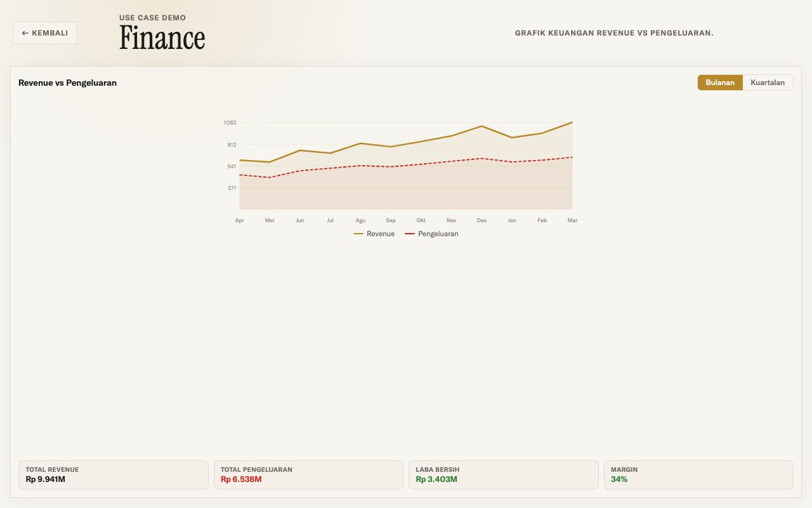This screenshot has width=812, height=508.
Task: Click the Sep label on x-axis
Action: point(391,220)
